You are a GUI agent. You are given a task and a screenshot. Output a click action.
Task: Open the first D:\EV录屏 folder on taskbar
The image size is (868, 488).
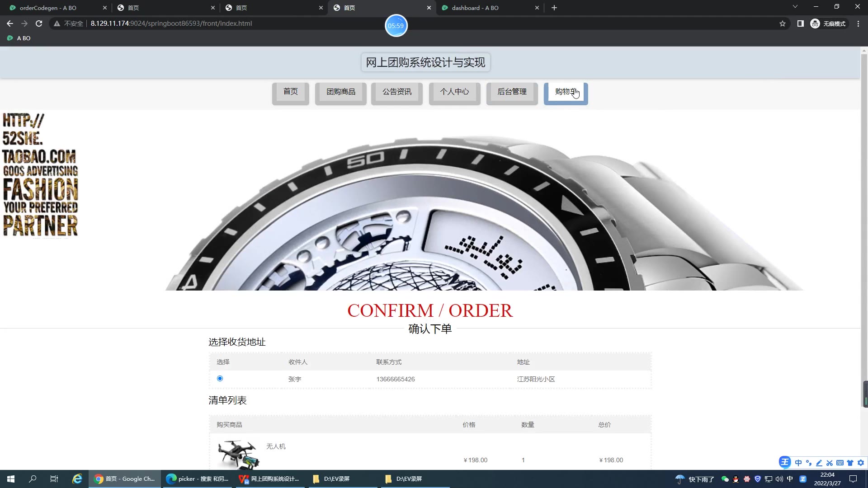342,479
